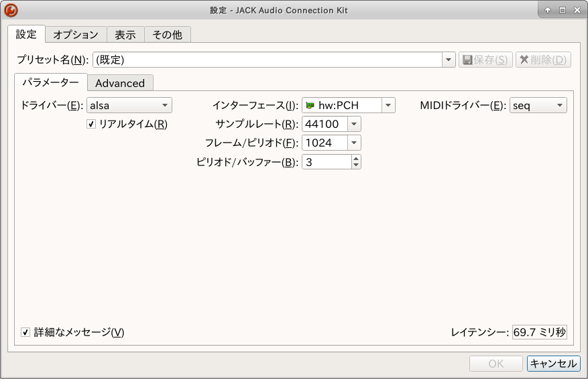
Task: Click the レイテンシー 69.7 ミリ秒 field
Action: pos(539,332)
